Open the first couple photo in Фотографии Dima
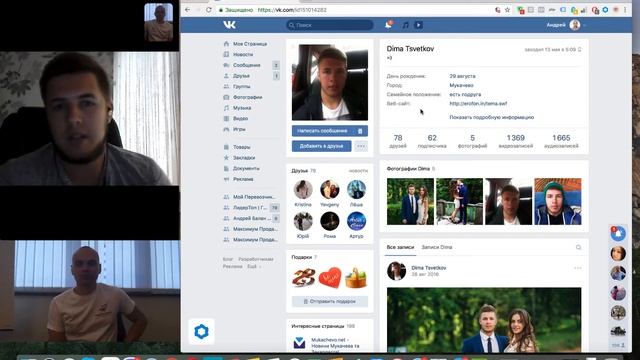 (x=410, y=202)
